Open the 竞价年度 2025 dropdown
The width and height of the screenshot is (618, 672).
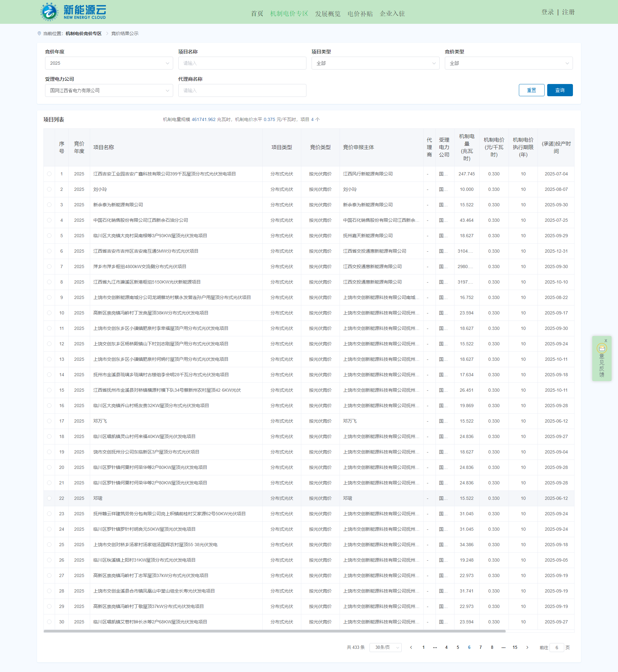[109, 63]
